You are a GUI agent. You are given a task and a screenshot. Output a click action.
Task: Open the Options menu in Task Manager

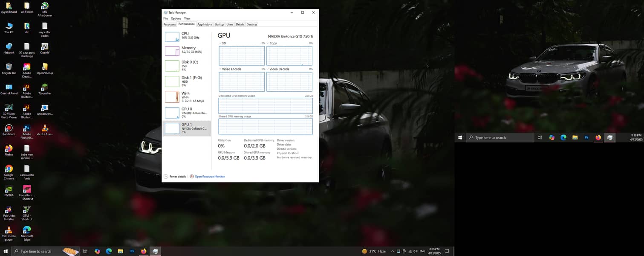pyautogui.click(x=176, y=18)
